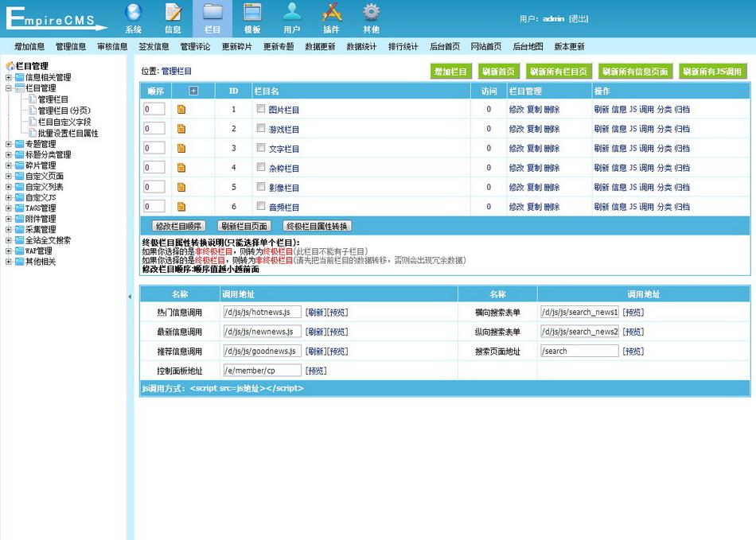Screen dimensions: 756x540
Task: Click the file icon in 影像栏目 row
Action: pyautogui.click(x=181, y=188)
